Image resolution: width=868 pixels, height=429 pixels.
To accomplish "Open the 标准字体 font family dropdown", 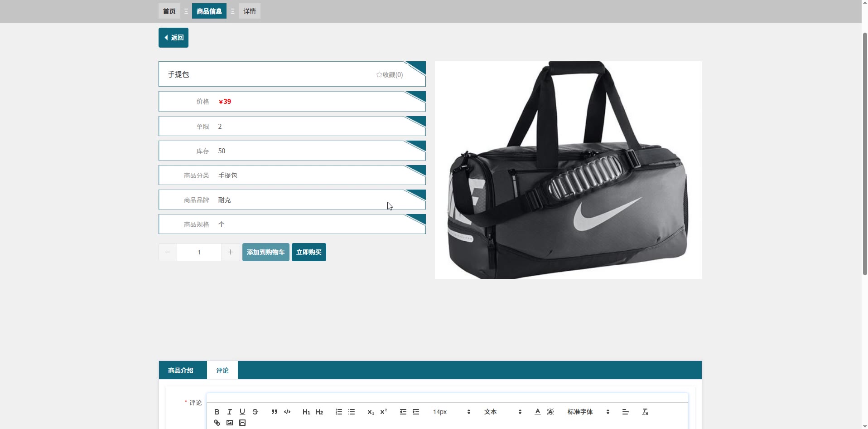I will click(588, 412).
